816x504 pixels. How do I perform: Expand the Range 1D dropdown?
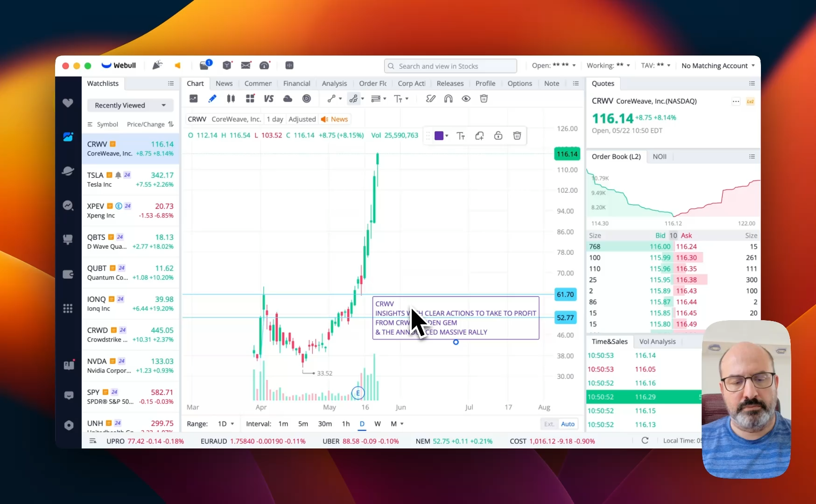coord(226,424)
